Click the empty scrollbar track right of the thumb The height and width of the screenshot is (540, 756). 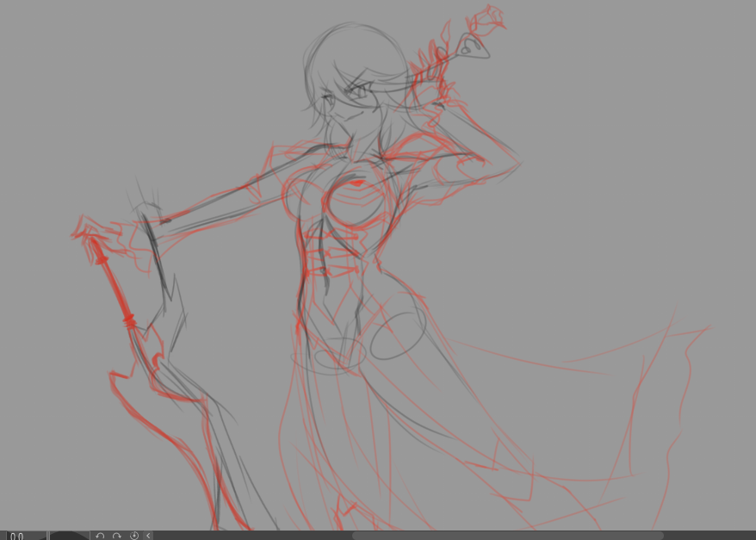[x=706, y=535]
